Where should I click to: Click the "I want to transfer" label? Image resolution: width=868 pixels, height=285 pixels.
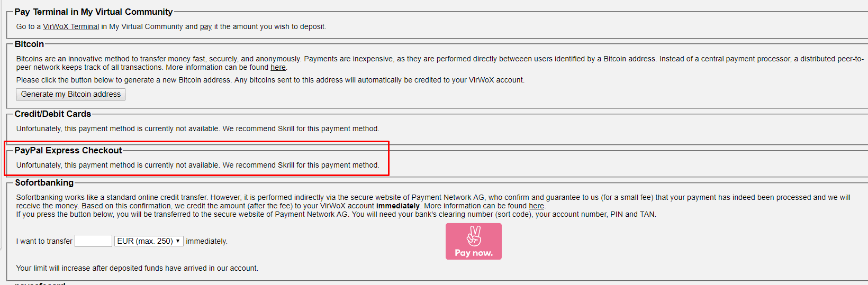44,241
